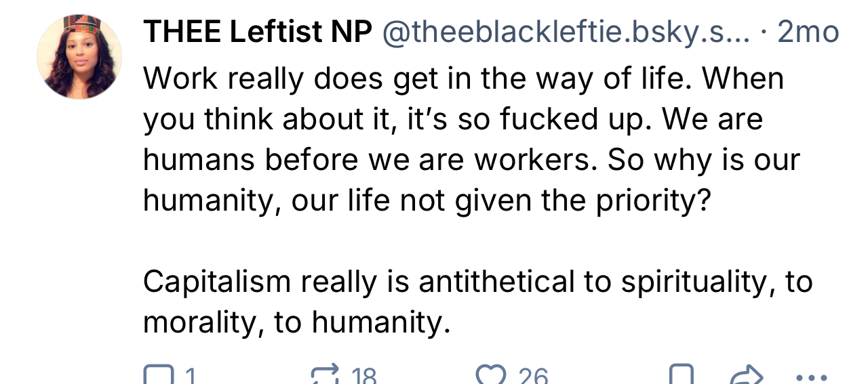Click the display name THEE Leftist NP
The height and width of the screenshot is (384, 868).
(x=257, y=32)
